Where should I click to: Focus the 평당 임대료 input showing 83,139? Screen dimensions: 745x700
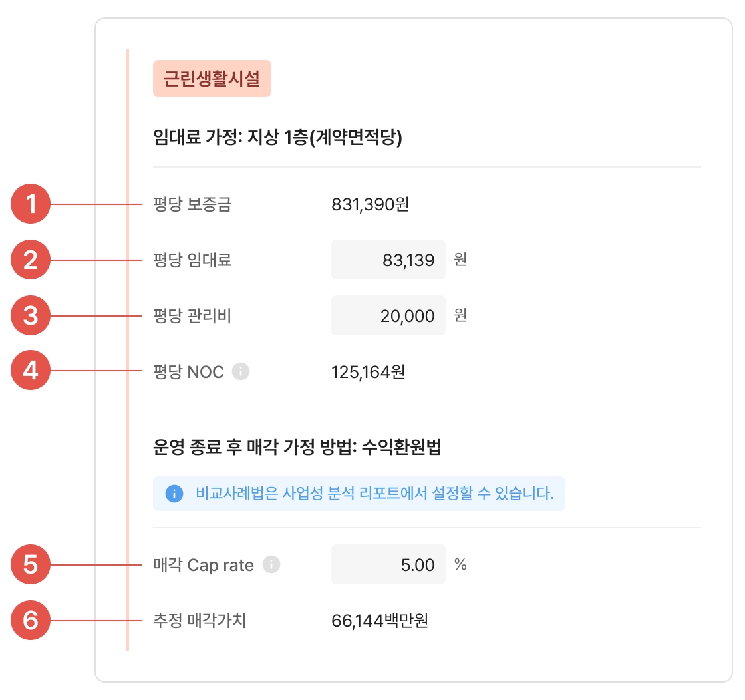pos(388,260)
